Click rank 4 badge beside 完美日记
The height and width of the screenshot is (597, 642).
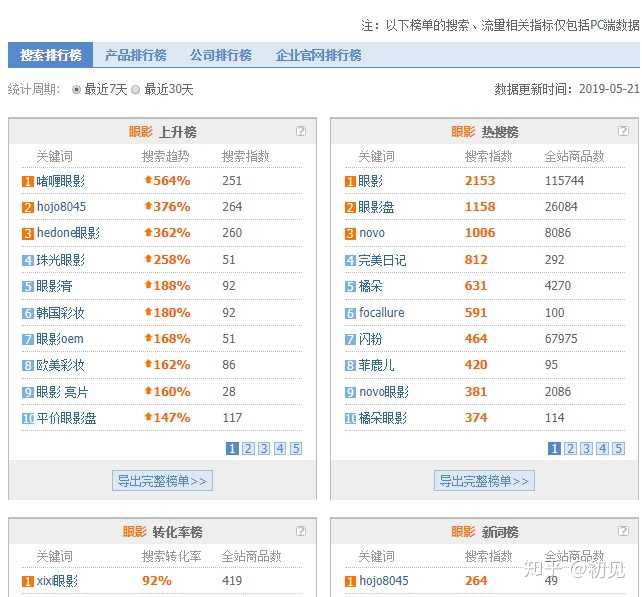tap(350, 260)
